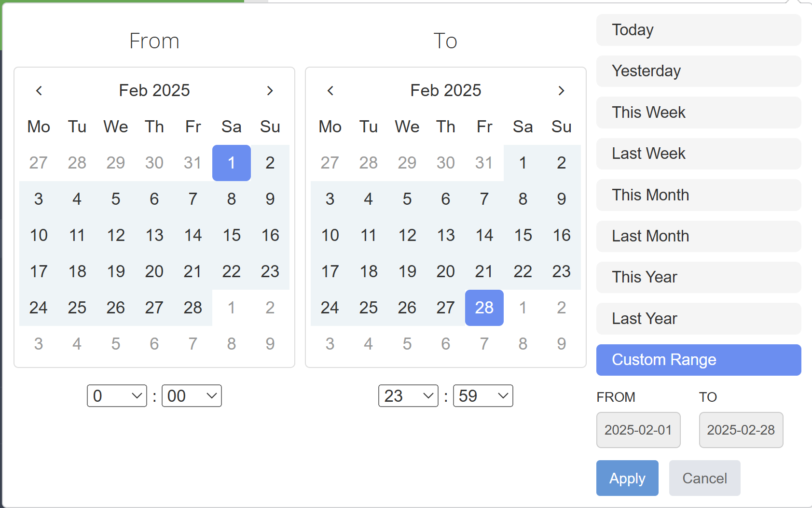Screen dimensions: 812x508
Task: Go to previous month in From calendar
Action: pos(39,90)
